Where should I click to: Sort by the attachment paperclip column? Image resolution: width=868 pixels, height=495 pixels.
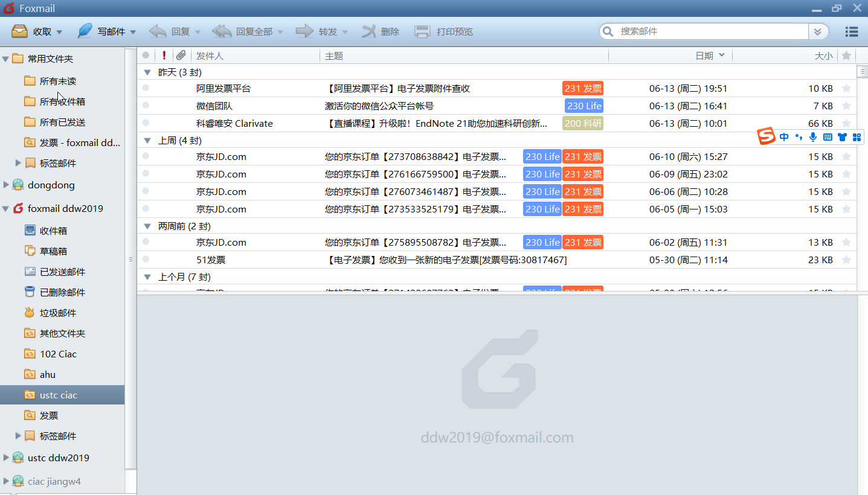click(x=181, y=56)
